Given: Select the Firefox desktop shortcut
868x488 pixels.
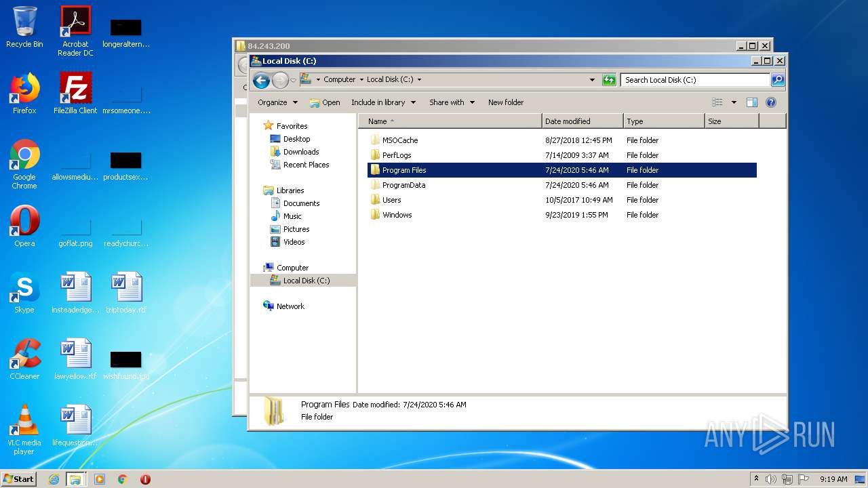Looking at the screenshot, I should (24, 94).
